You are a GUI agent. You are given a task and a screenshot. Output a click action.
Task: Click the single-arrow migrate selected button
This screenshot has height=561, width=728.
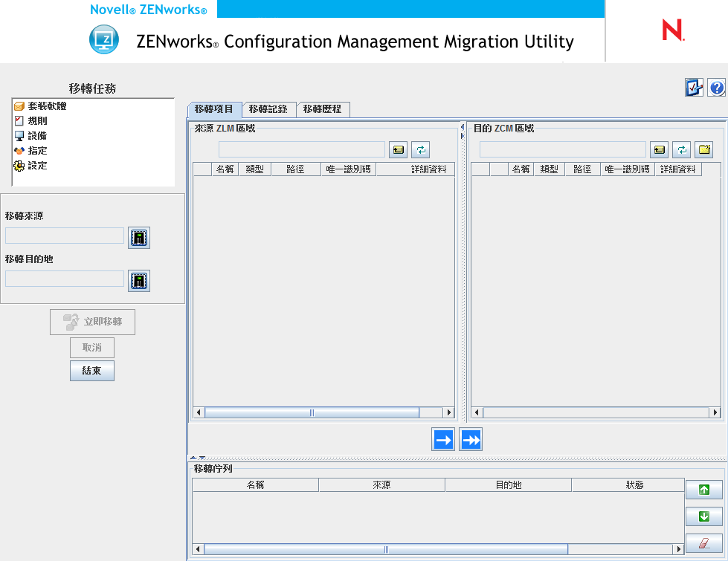[x=443, y=439]
